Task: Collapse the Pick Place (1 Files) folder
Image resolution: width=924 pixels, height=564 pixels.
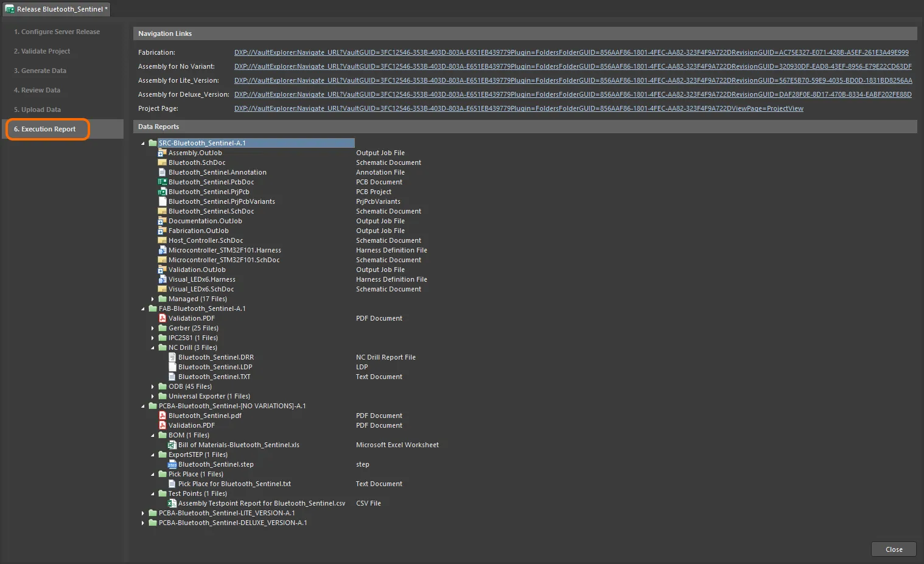Action: [153, 475]
